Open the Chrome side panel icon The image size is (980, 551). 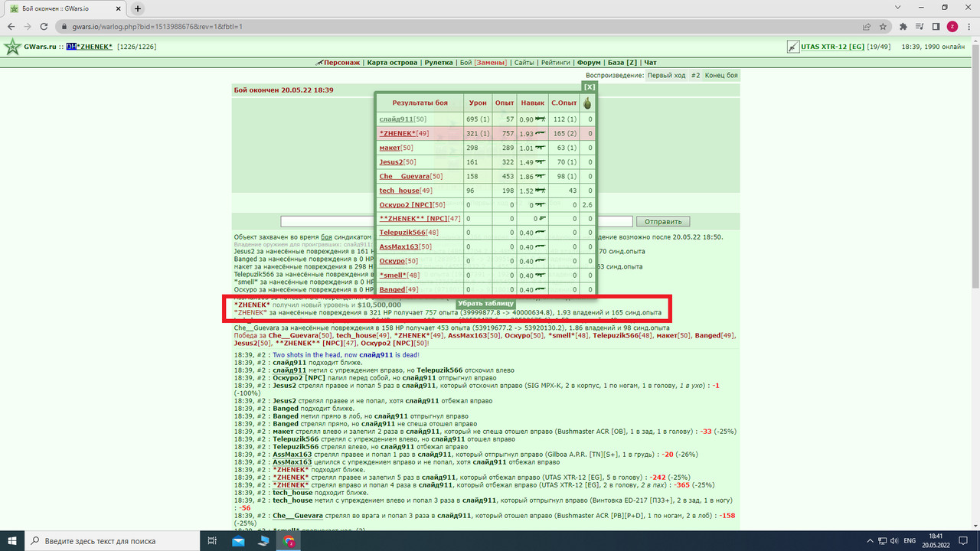(x=936, y=26)
